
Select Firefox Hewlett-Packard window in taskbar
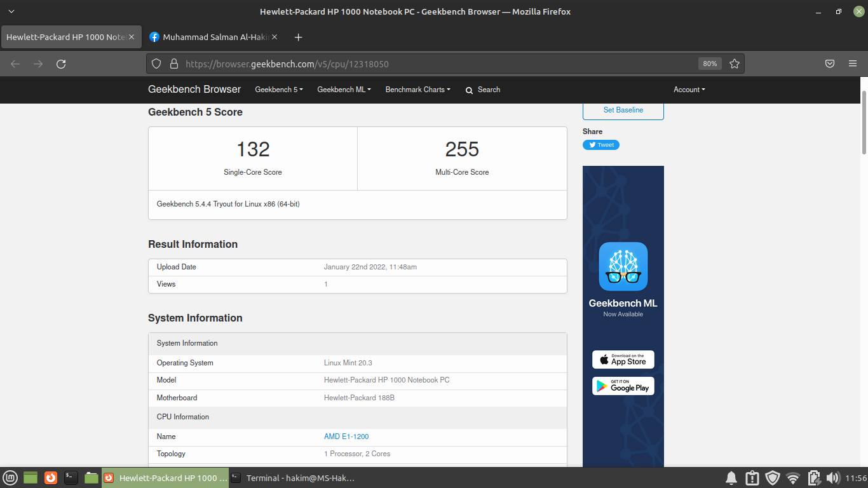click(165, 478)
